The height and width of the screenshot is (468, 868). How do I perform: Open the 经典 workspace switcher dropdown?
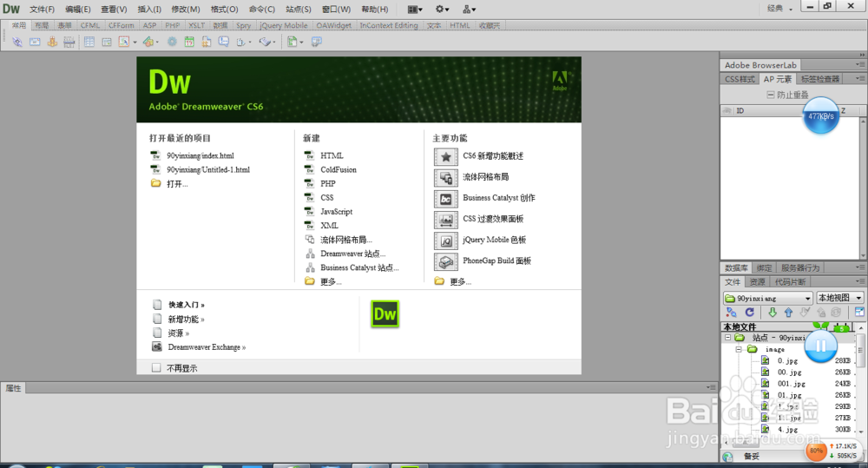779,9
